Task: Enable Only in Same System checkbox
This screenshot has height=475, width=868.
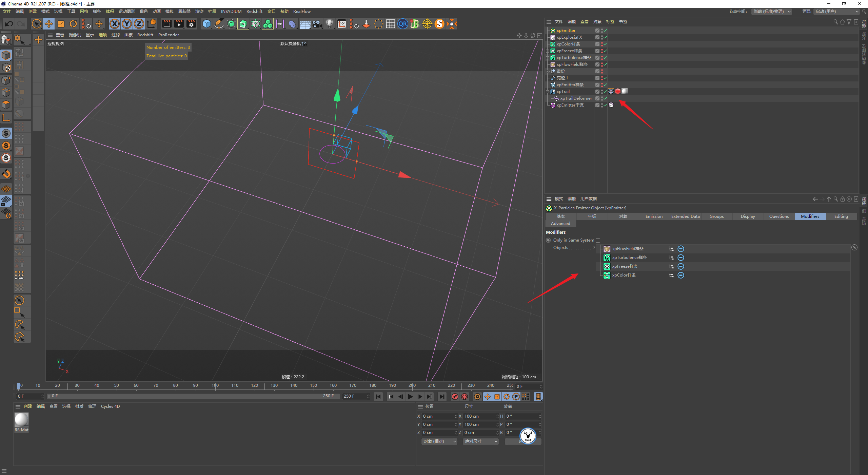Action: (598, 241)
